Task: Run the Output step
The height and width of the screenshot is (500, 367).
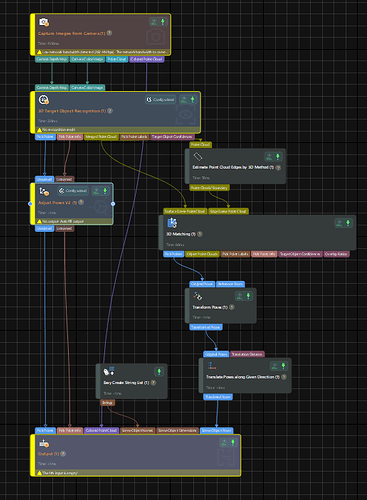Action: point(233,443)
